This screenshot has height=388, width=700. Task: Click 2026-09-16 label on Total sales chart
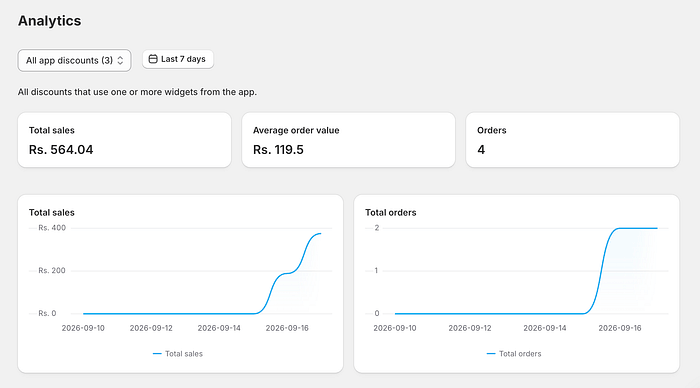[287, 328]
